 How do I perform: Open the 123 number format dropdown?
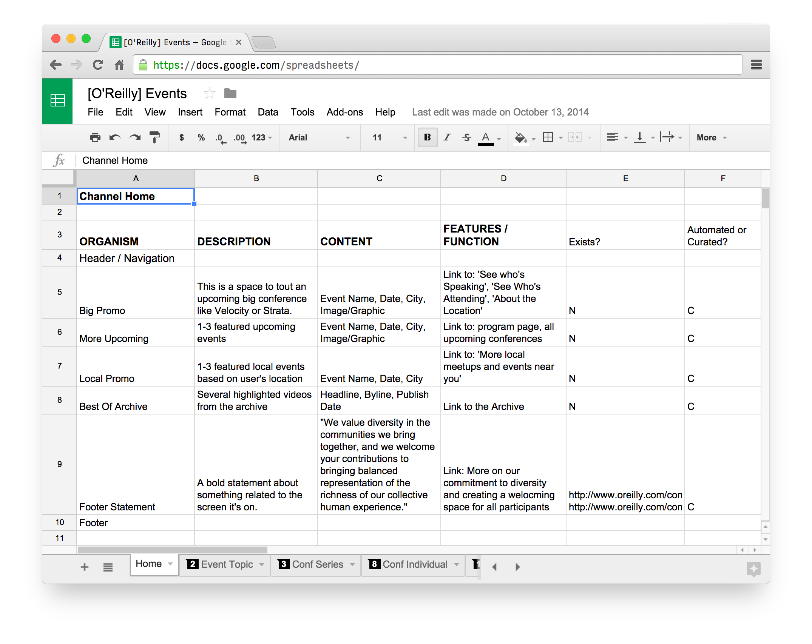pos(262,137)
